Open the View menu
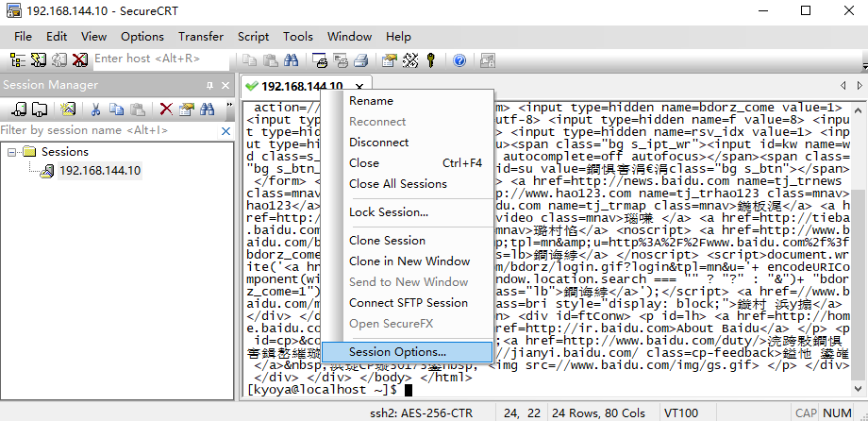This screenshot has width=868, height=421. point(93,37)
